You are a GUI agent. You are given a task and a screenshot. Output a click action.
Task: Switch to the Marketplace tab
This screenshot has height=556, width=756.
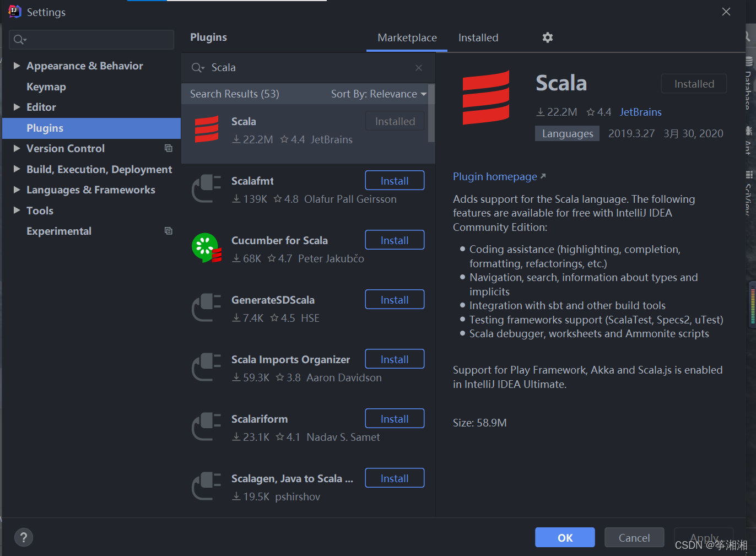pyautogui.click(x=407, y=37)
